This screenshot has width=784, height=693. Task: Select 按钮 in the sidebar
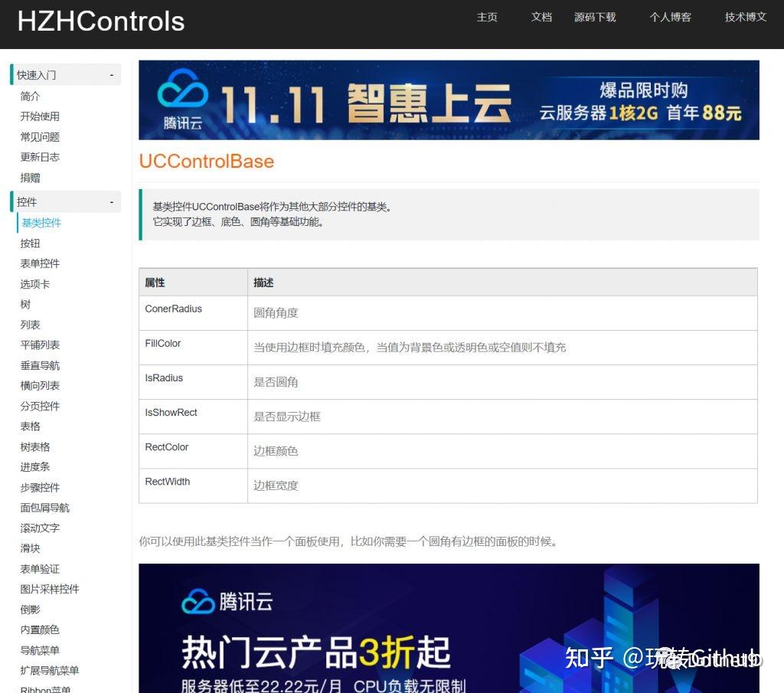[30, 244]
